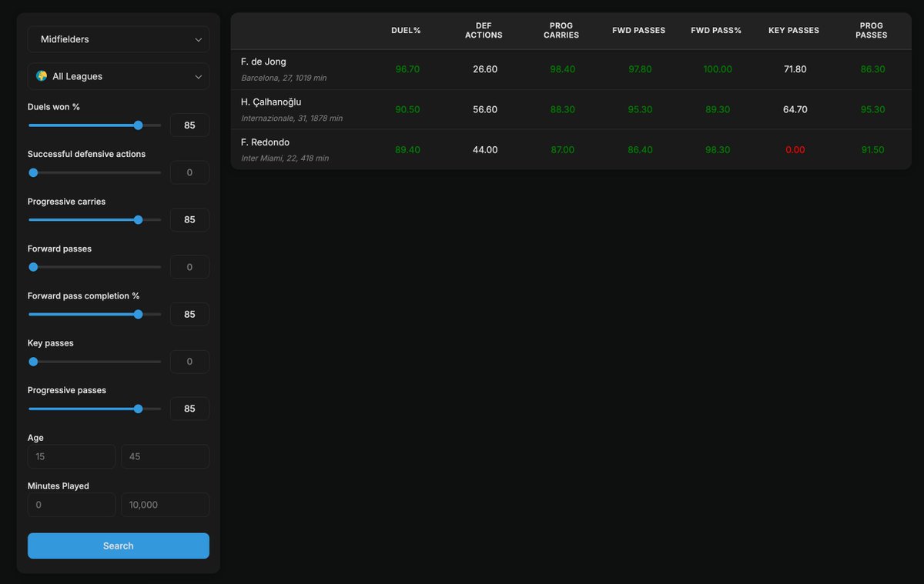Click Redondo's fwd passes 86.40

[640, 150]
